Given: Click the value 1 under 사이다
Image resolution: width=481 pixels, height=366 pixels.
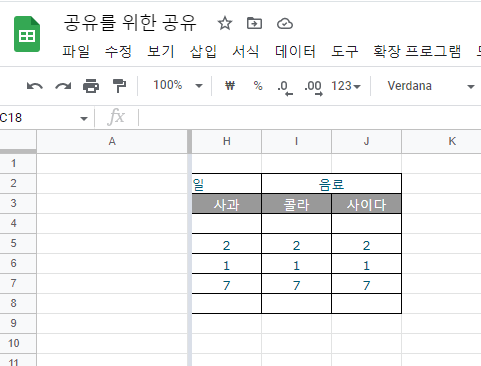Looking at the screenshot, I should coord(366,264).
